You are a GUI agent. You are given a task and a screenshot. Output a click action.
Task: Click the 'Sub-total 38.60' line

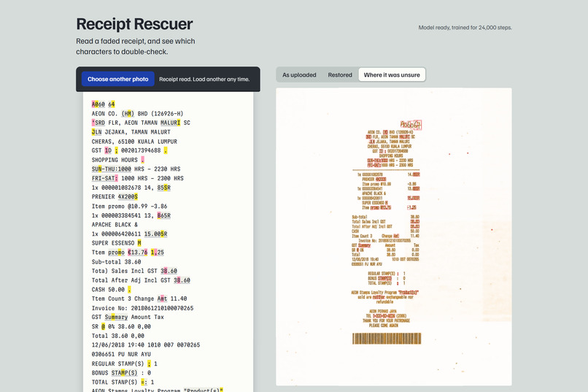116,262
